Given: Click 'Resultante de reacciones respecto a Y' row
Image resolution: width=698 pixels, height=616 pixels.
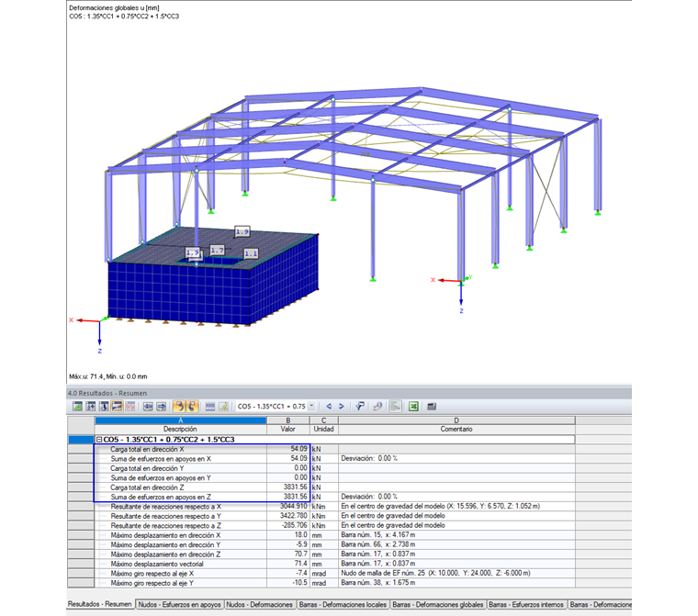Looking at the screenshot, I should (334, 516).
